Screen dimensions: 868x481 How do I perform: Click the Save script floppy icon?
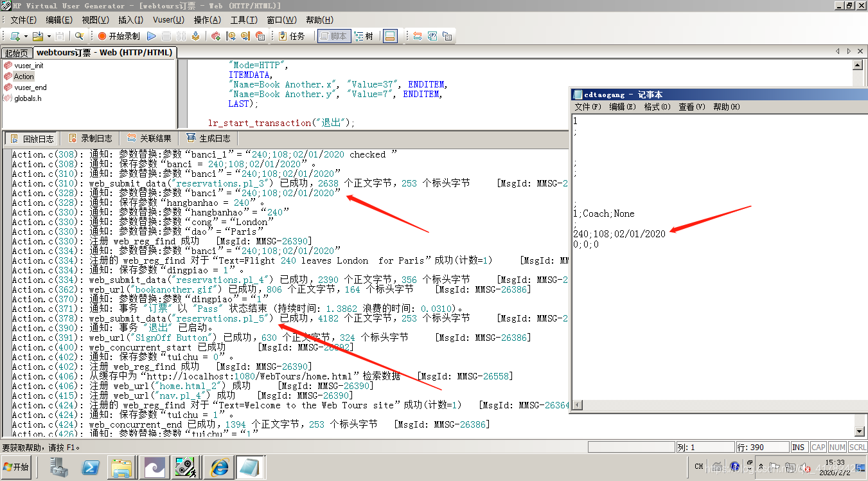pyautogui.click(x=60, y=36)
